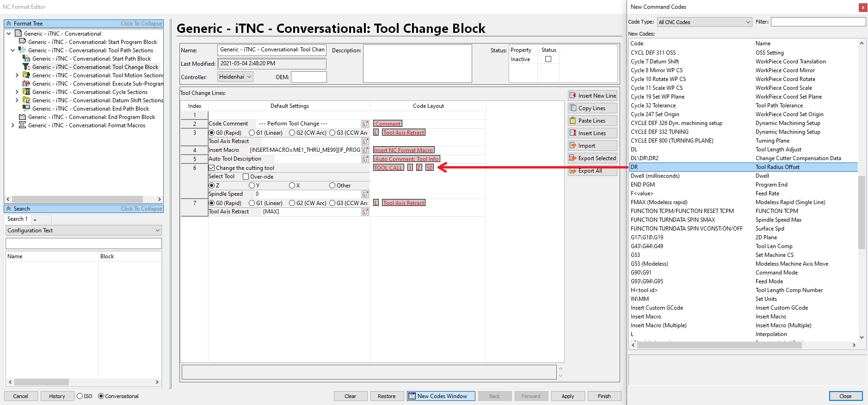Click the Datum Shift Sections folder icon
Screen dimensions: 868x405
pos(26,100)
